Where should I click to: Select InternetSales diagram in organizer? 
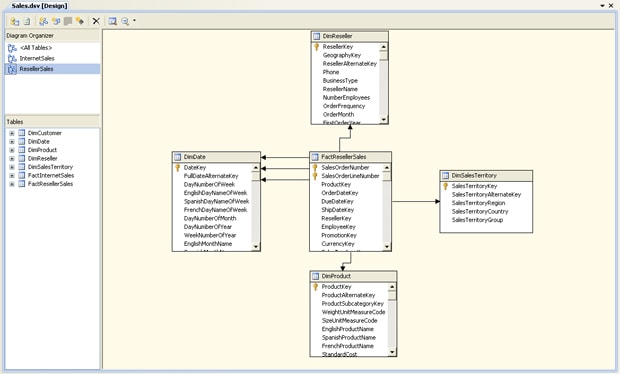pos(37,59)
